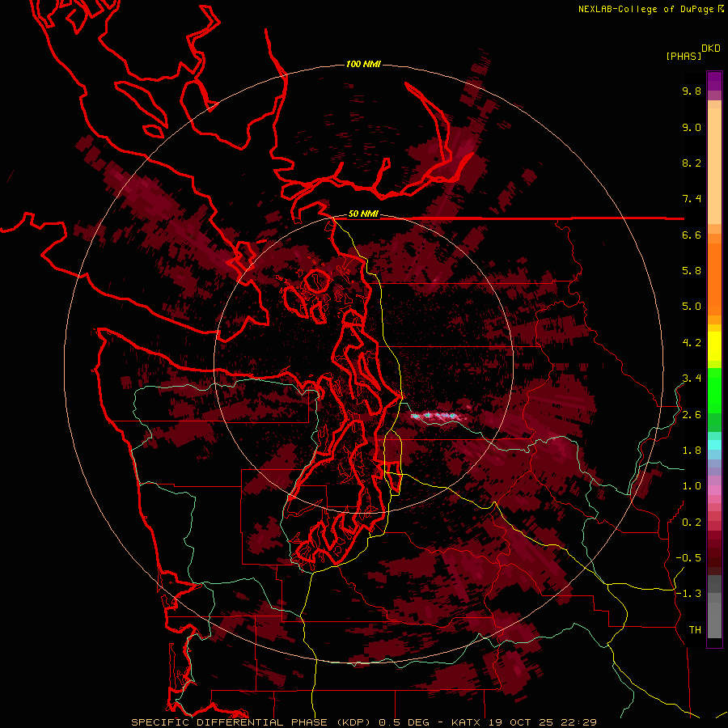Click the 2.6 legend value
The height and width of the screenshot is (728, 728).
[x=692, y=415]
